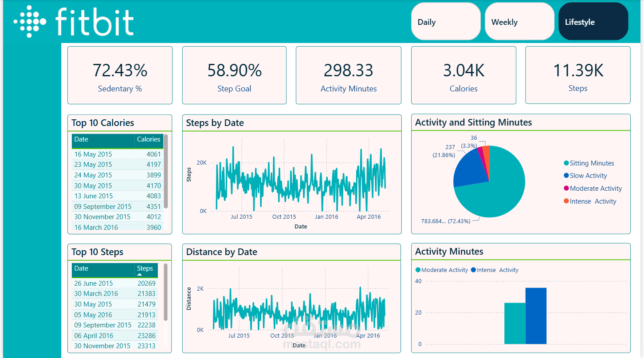Click the 23313 steps value
Screen dimensions: 644x358
coord(147,346)
